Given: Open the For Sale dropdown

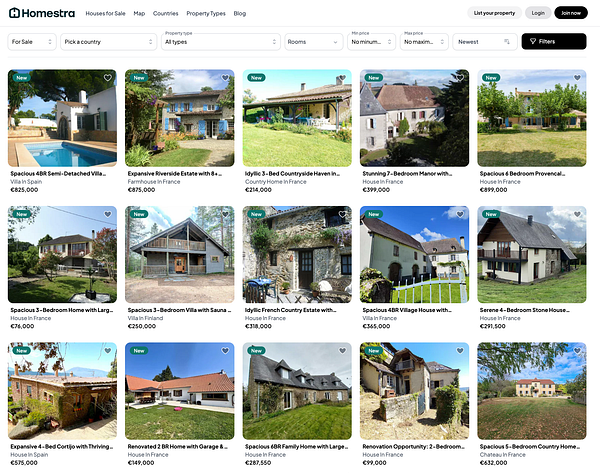Looking at the screenshot, I should click(32, 42).
